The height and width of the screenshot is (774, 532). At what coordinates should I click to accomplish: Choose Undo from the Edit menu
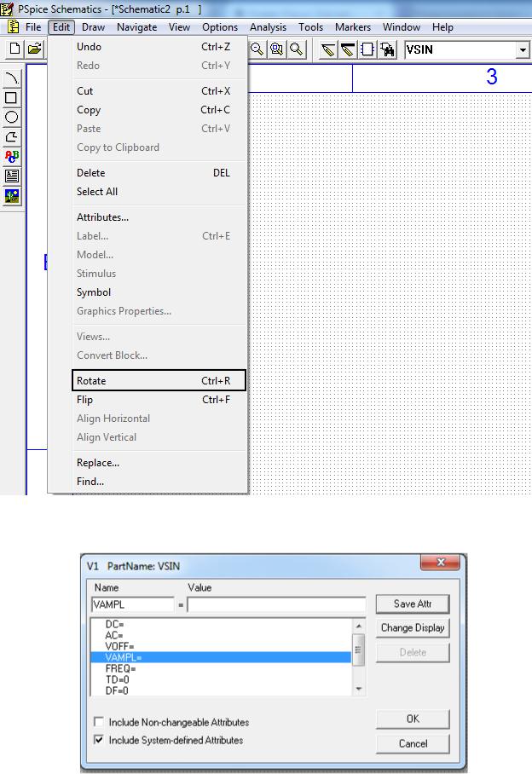[x=159, y=47]
